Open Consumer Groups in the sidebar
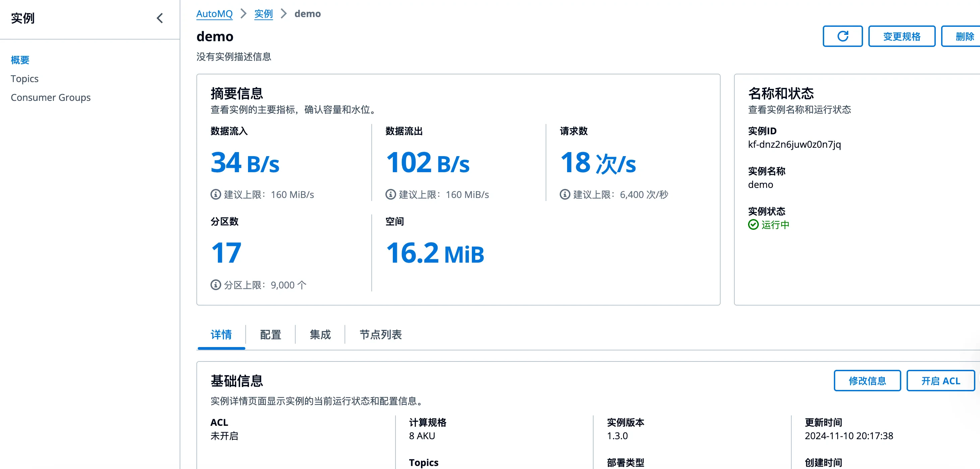This screenshot has width=980, height=469. 51,97
